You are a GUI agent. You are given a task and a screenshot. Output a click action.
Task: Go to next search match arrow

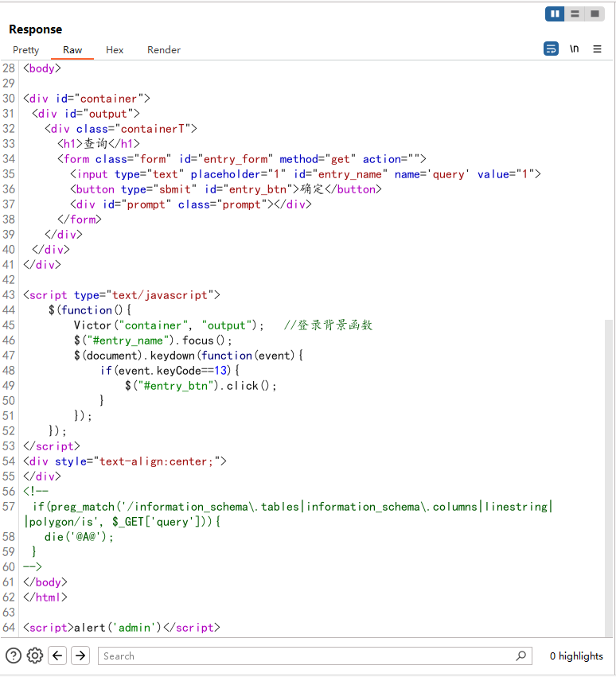(x=80, y=656)
